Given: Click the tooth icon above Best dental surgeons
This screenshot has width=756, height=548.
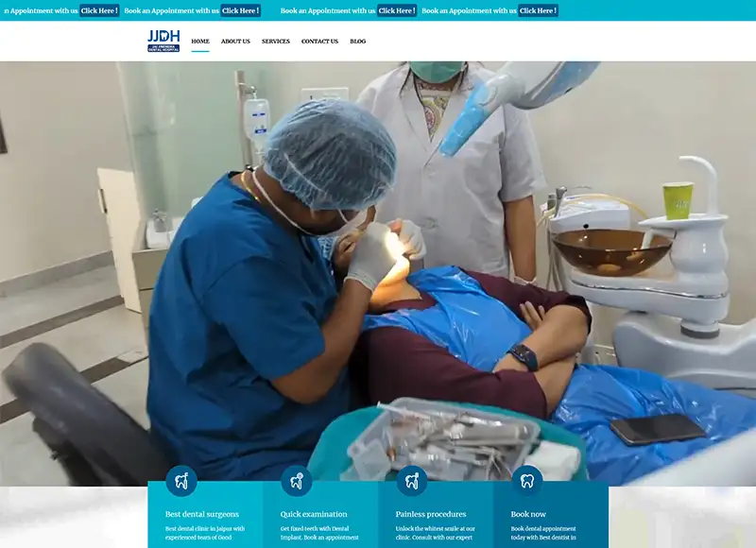Looking at the screenshot, I should point(180,480).
